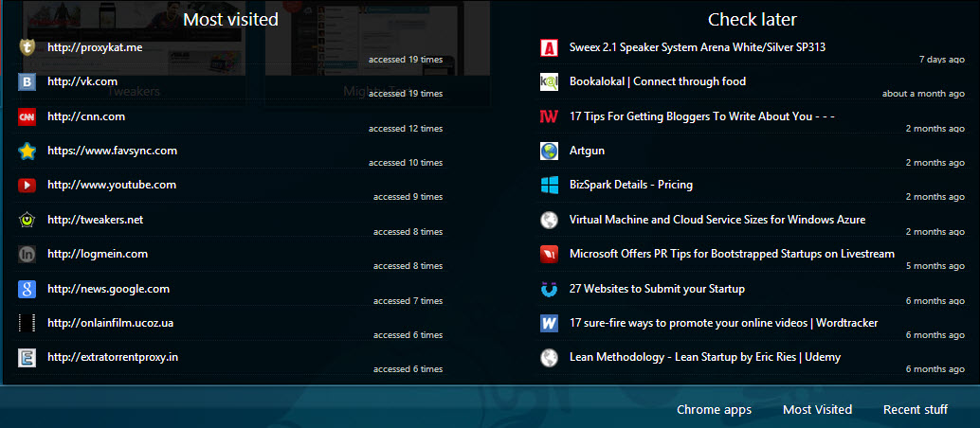This screenshot has width=980, height=428.
Task: Open the http://proxykat.me link
Action: tap(93, 47)
